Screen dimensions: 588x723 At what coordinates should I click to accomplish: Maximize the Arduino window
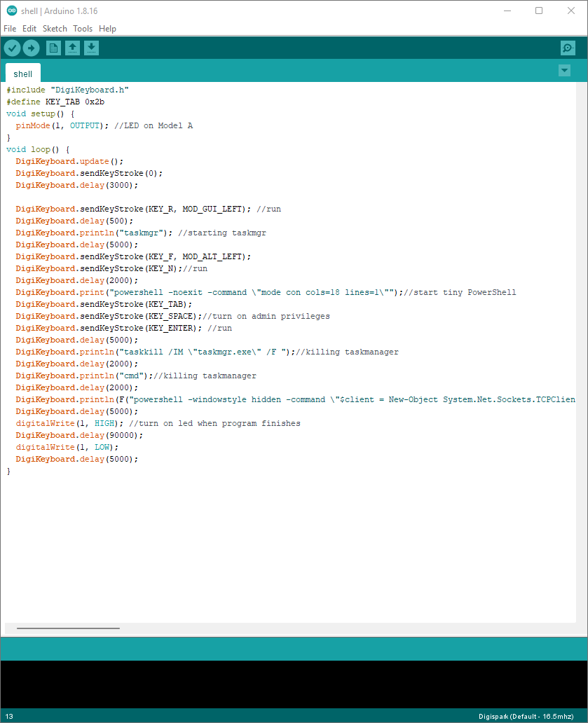539,11
